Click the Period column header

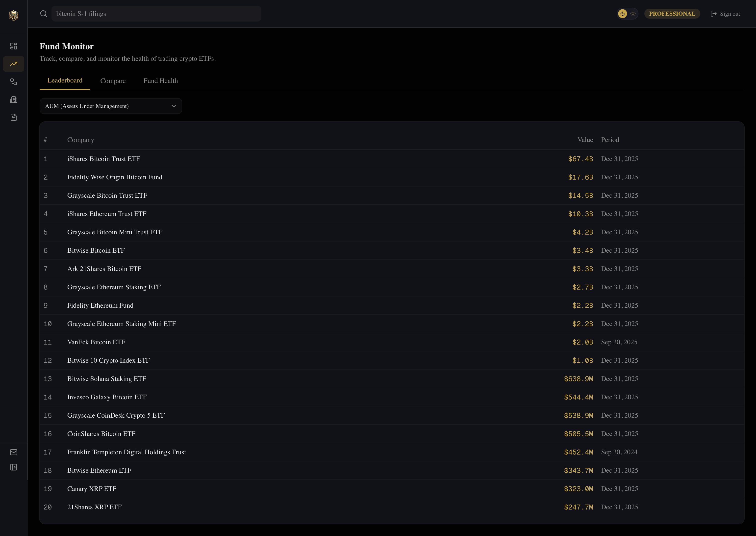point(610,140)
